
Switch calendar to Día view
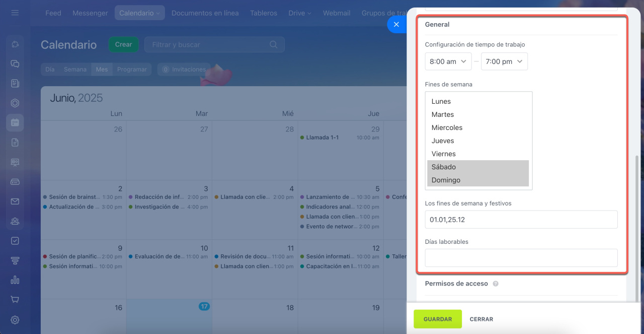click(50, 70)
